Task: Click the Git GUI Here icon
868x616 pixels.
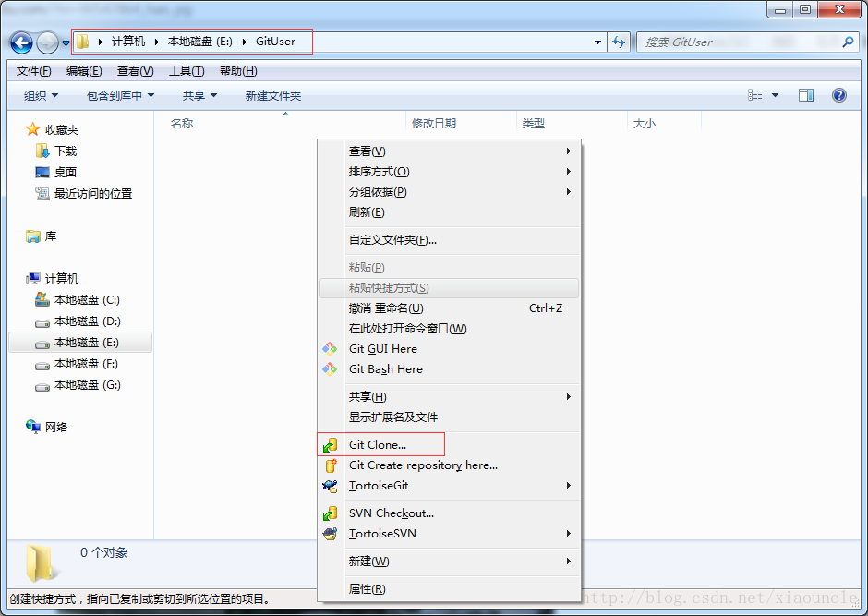Action: (x=330, y=349)
